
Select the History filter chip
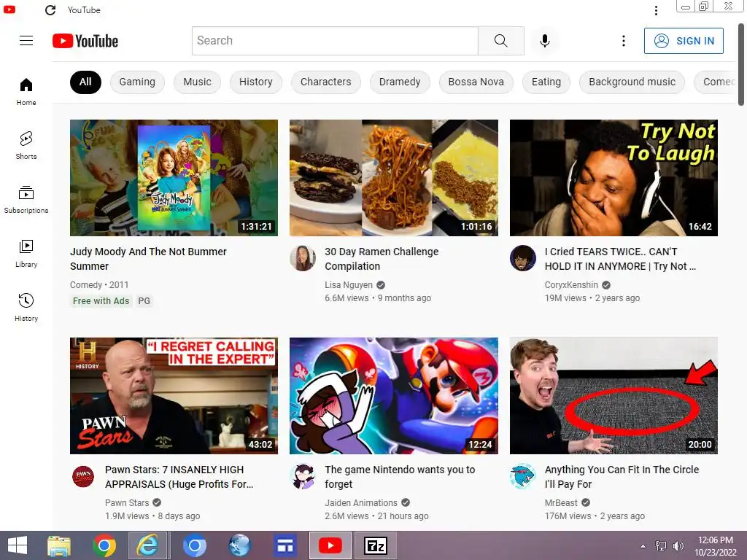[x=256, y=82]
